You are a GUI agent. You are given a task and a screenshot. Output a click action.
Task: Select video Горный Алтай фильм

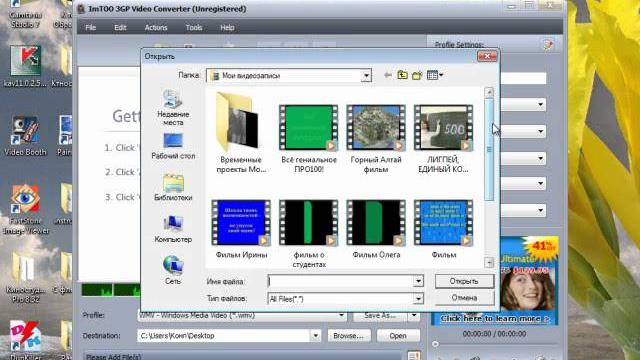[x=376, y=138]
